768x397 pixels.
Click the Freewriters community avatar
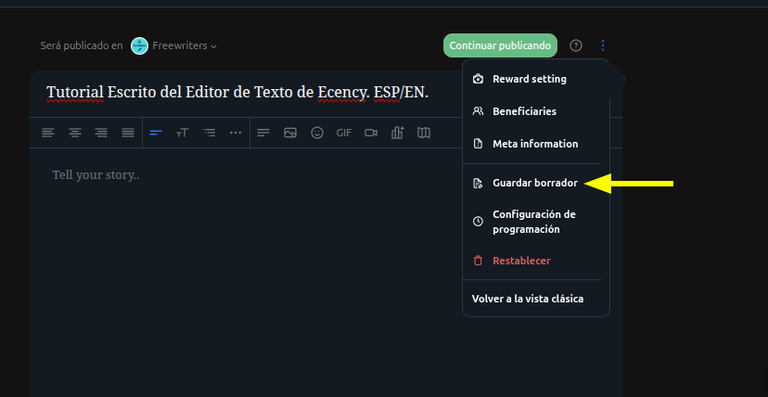(x=140, y=46)
